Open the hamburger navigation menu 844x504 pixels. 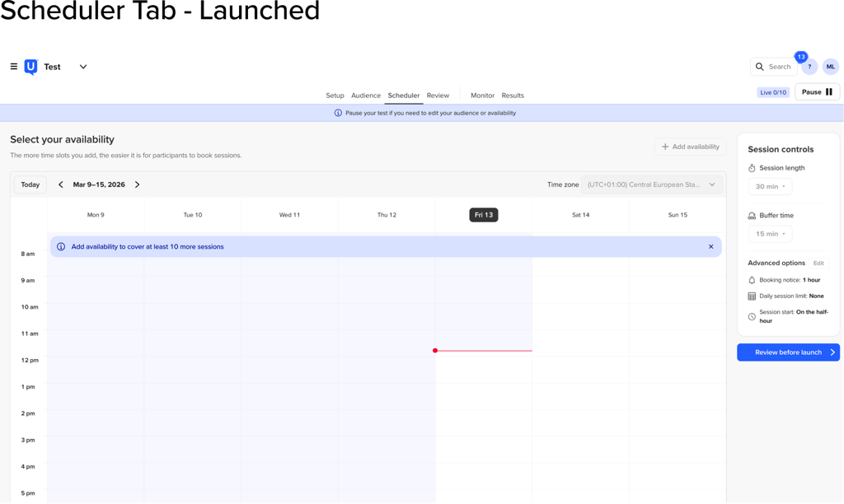[x=14, y=67]
